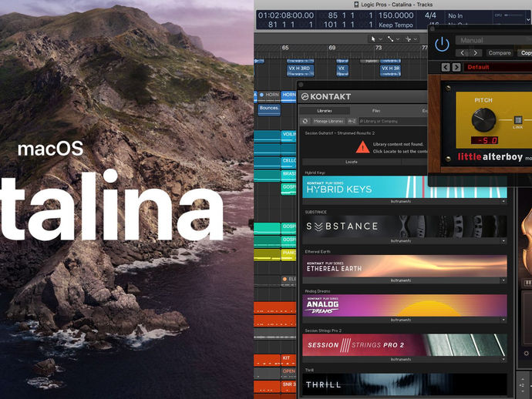Click the Pitch knob on Little AlterBoy
Viewport: 532px width, 399px height.
tap(483, 119)
